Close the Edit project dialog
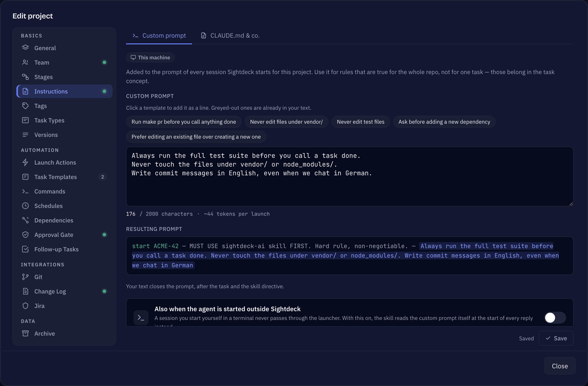 pyautogui.click(x=560, y=366)
